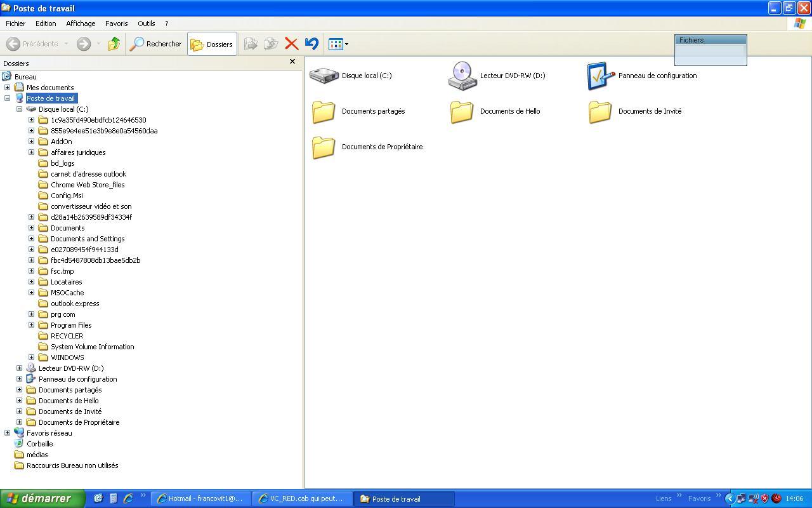This screenshot has width=812, height=508.
Task: Select the RECYCLER folder in tree
Action: [67, 336]
